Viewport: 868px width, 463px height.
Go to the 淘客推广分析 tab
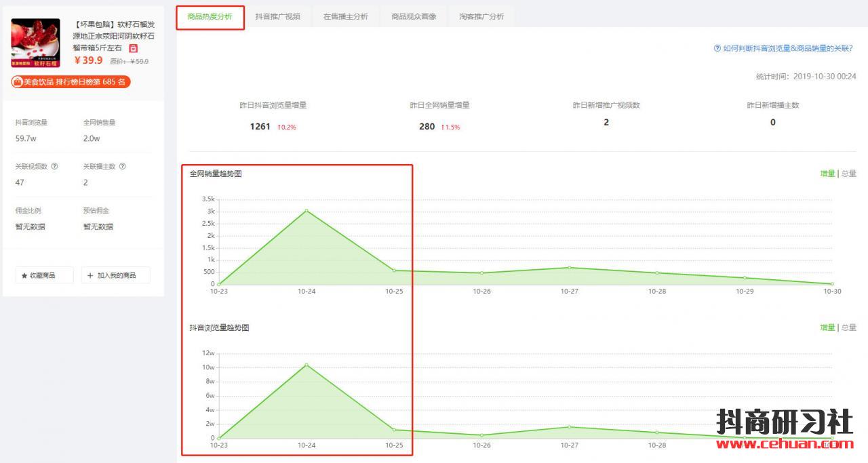click(481, 16)
